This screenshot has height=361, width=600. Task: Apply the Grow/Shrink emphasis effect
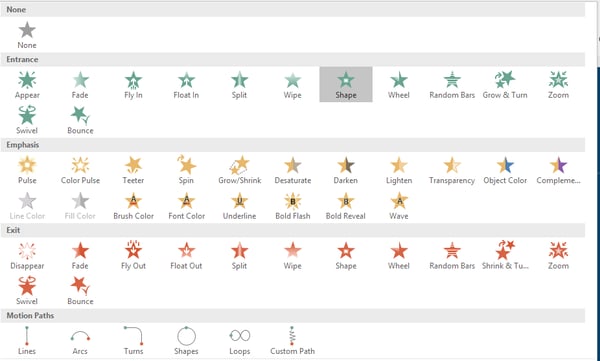tap(240, 170)
